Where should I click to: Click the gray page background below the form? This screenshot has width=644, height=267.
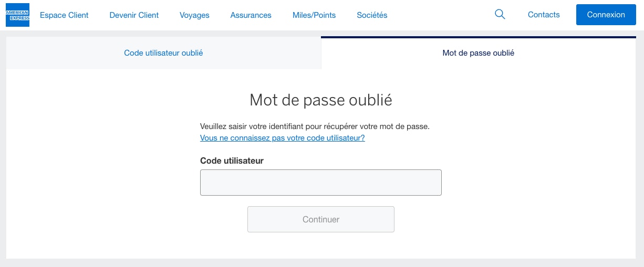click(x=321, y=263)
